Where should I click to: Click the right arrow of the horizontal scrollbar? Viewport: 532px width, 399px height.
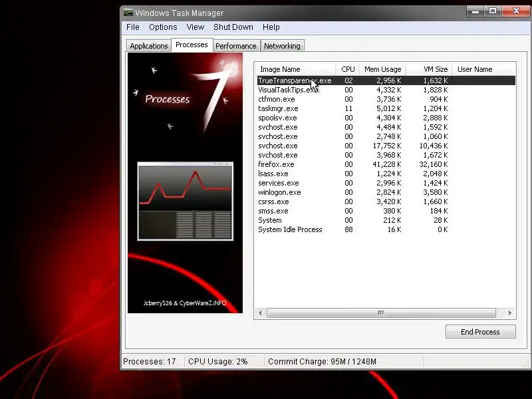click(x=509, y=313)
